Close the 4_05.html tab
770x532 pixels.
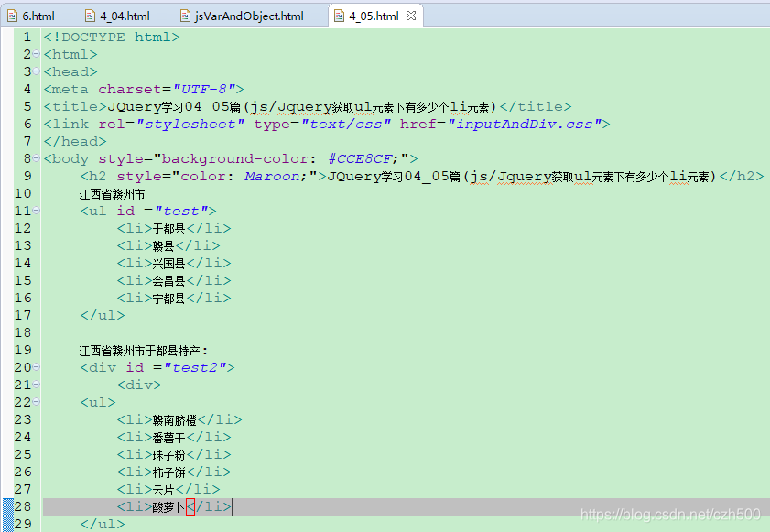coord(409,15)
